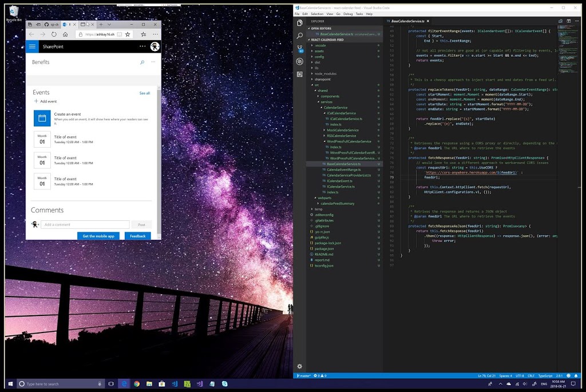Close the BaseCalendarService.ts editor tab

(428, 21)
